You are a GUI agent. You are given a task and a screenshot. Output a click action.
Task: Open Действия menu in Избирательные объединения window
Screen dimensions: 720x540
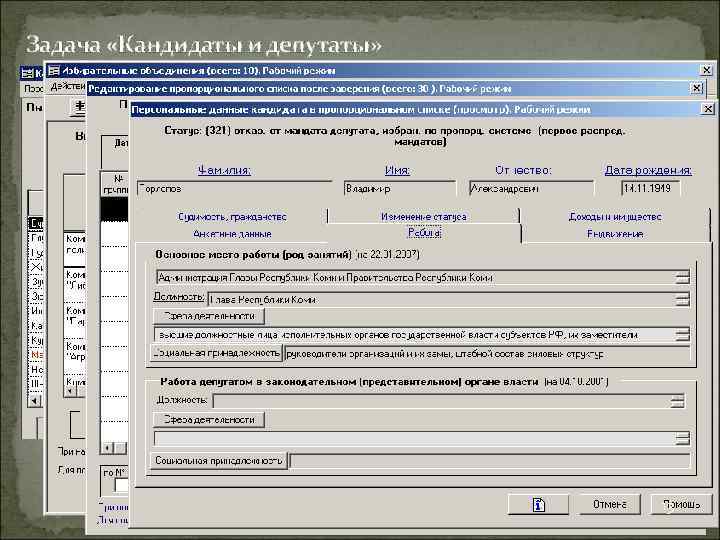point(68,86)
